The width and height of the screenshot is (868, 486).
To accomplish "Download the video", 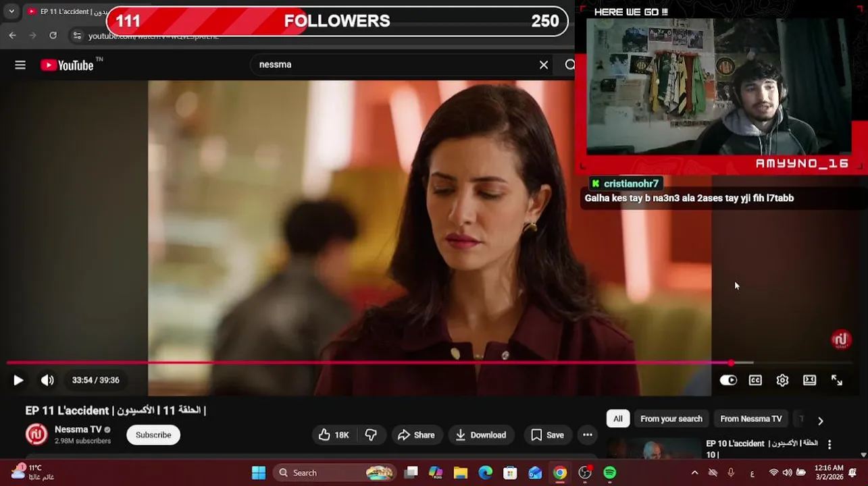I will [481, 435].
